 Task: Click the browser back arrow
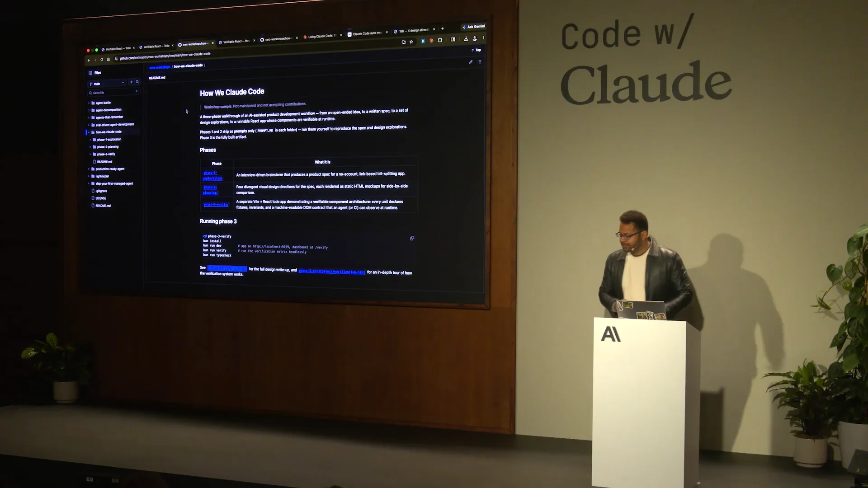(89, 60)
